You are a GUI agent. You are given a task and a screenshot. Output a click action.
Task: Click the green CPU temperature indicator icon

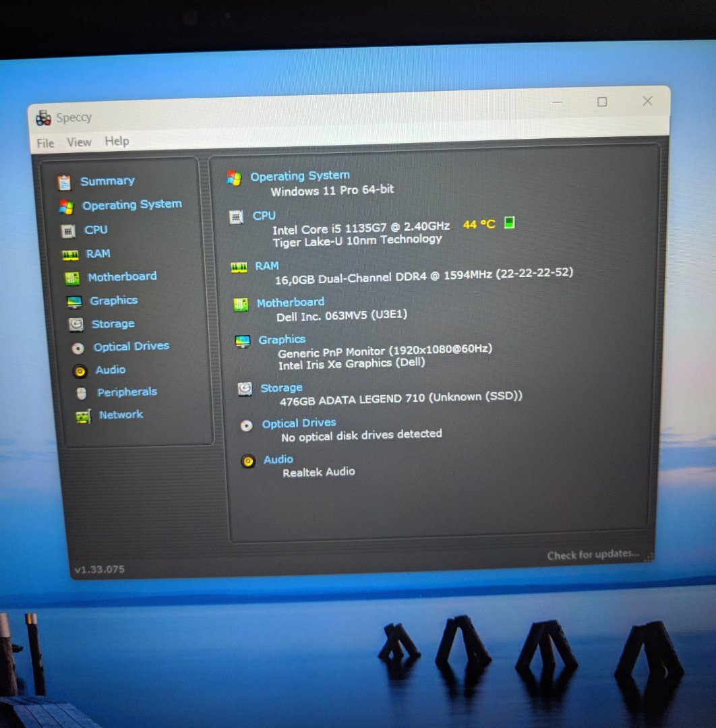pyautogui.click(x=510, y=222)
